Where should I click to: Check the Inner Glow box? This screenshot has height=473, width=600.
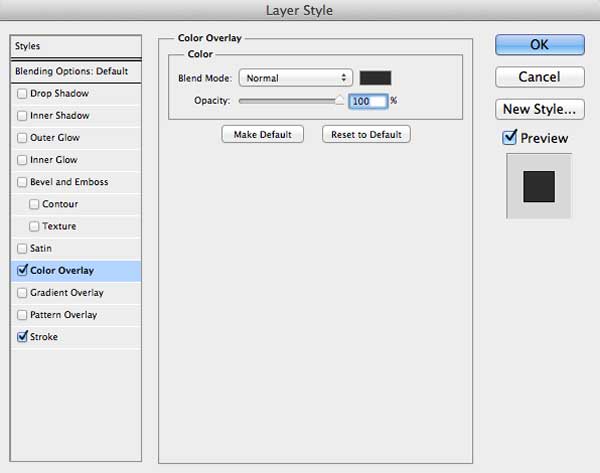22,160
